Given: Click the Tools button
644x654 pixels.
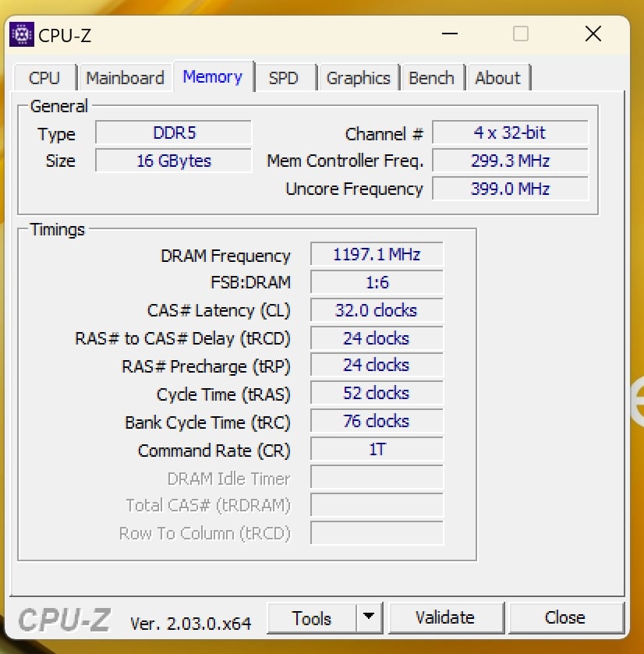Looking at the screenshot, I should point(312,618).
